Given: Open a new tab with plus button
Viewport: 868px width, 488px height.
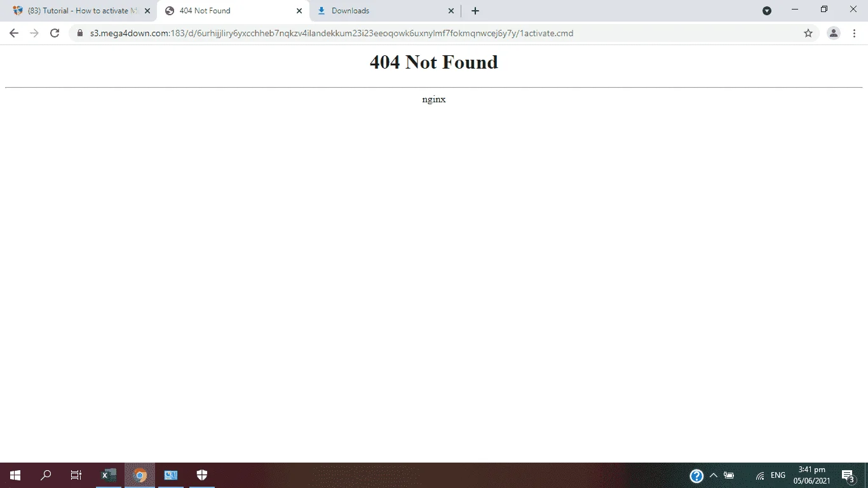Looking at the screenshot, I should coord(475,11).
